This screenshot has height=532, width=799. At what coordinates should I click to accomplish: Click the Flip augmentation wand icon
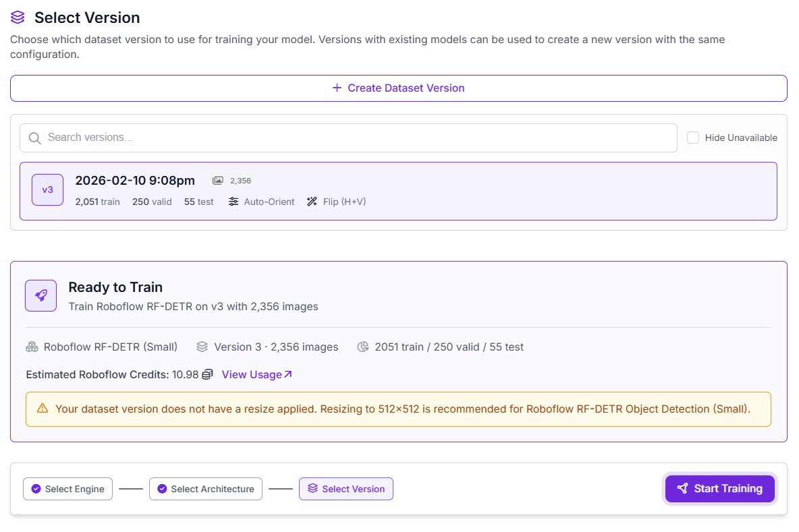(312, 202)
